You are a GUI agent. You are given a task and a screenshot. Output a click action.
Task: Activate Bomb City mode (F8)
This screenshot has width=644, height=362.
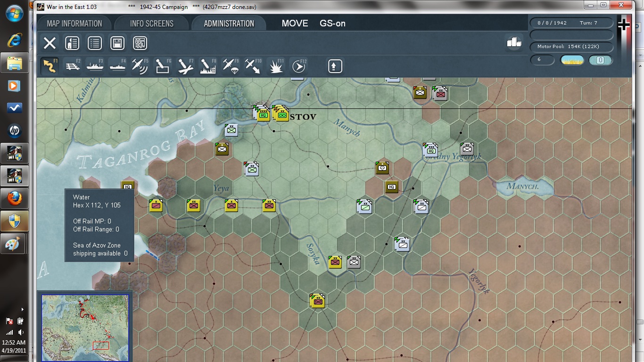coord(208,66)
